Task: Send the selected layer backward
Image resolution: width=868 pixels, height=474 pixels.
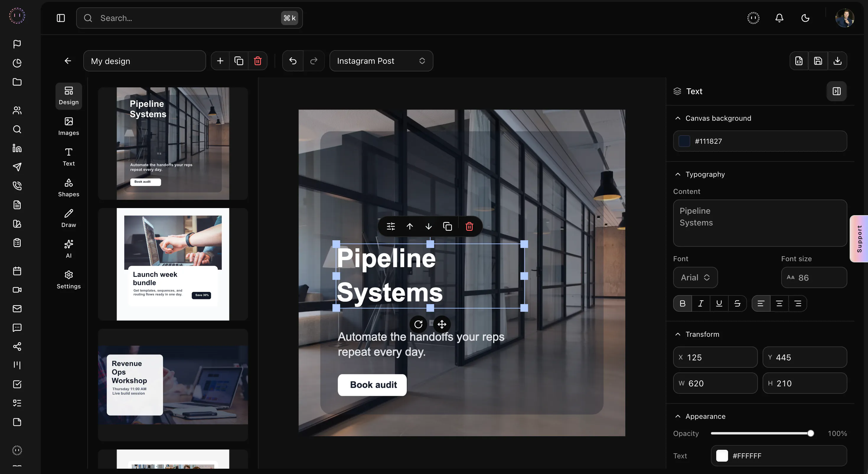Action: pos(429,226)
